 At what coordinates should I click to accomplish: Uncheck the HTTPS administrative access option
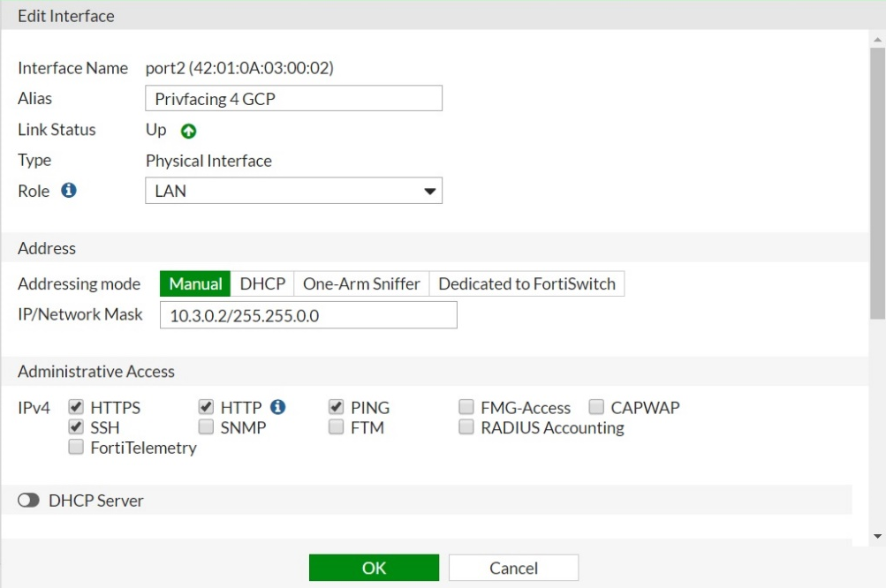(x=75, y=407)
